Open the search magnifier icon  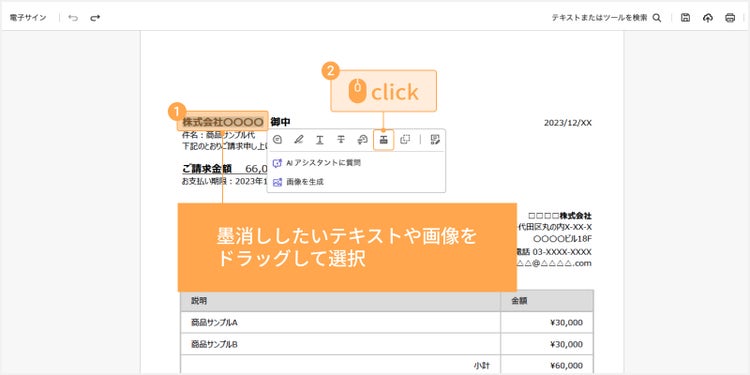pyautogui.click(x=657, y=18)
